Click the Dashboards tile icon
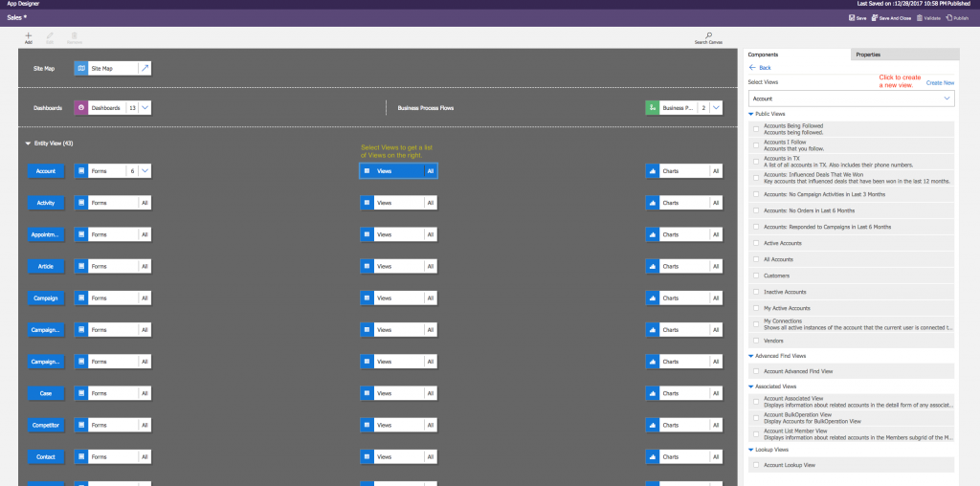 pyautogui.click(x=81, y=108)
